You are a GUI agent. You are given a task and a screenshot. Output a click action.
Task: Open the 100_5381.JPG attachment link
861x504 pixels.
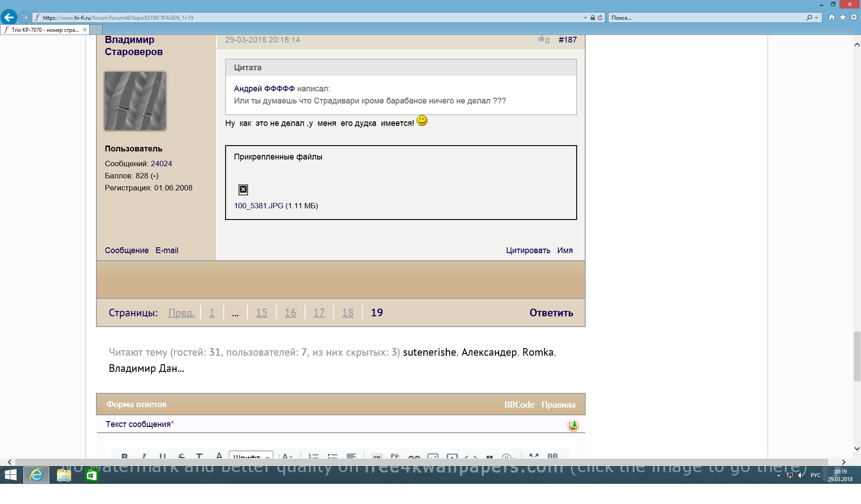tap(259, 206)
